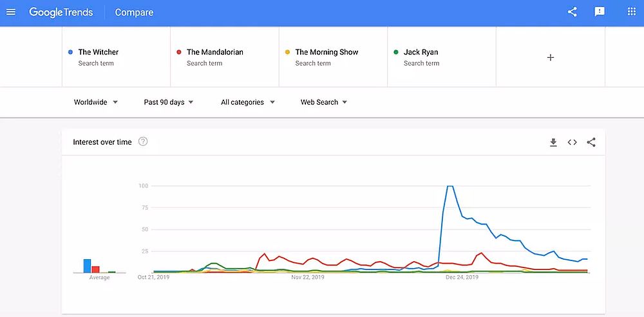This screenshot has height=317, width=644.
Task: Add a comparison term with plus
Action: (550, 57)
